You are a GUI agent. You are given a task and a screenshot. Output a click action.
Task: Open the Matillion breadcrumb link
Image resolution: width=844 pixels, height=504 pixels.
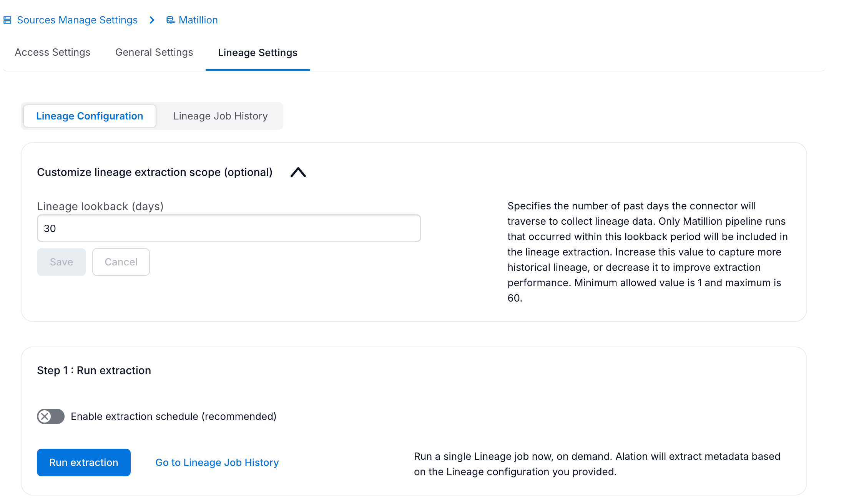click(198, 20)
